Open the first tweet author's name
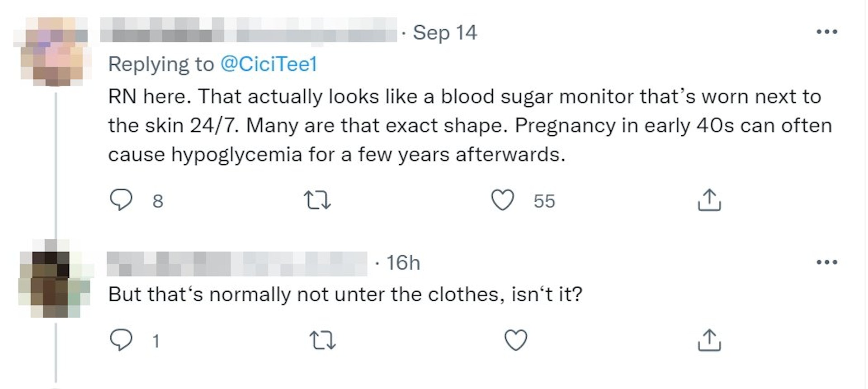868x389 pixels. (x=248, y=31)
